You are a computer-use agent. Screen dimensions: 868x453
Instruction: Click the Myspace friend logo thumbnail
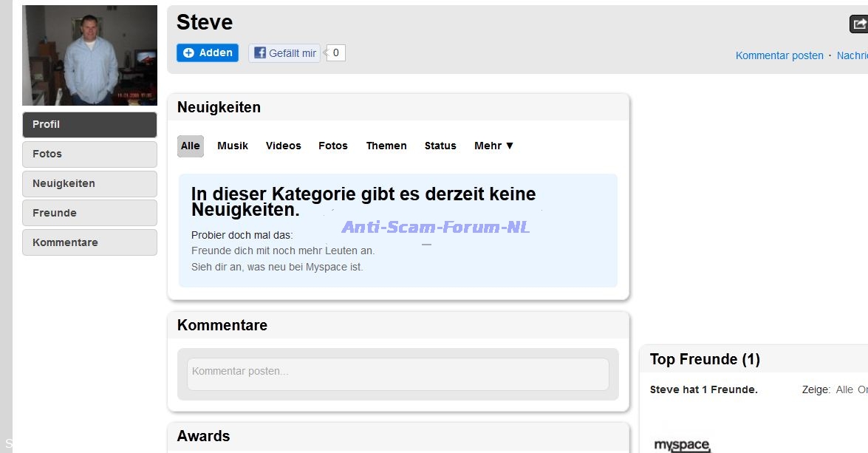coord(682,444)
